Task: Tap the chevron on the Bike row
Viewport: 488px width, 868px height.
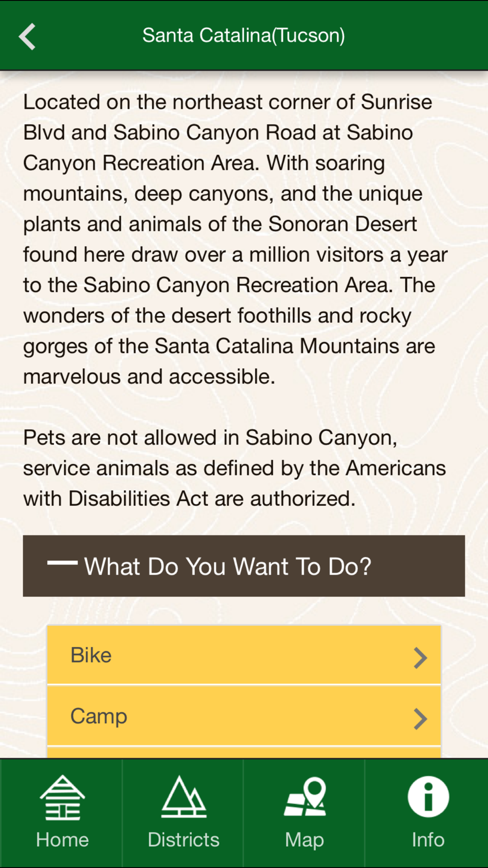Action: 420,658
